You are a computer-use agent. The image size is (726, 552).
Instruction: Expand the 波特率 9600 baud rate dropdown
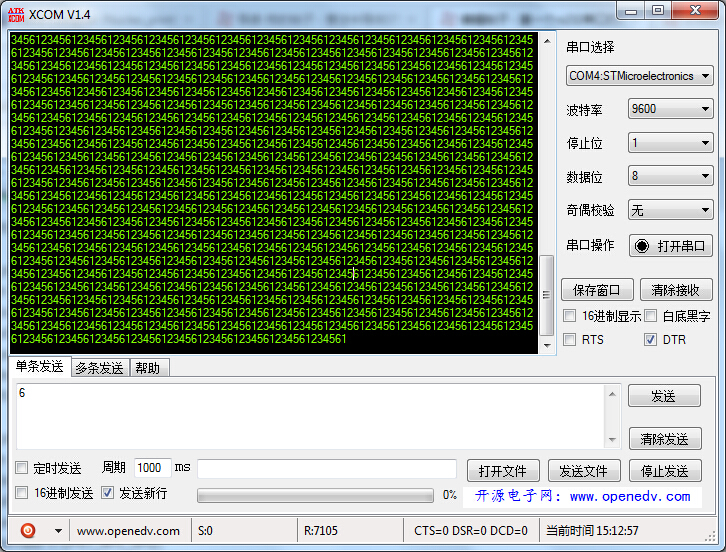670,109
